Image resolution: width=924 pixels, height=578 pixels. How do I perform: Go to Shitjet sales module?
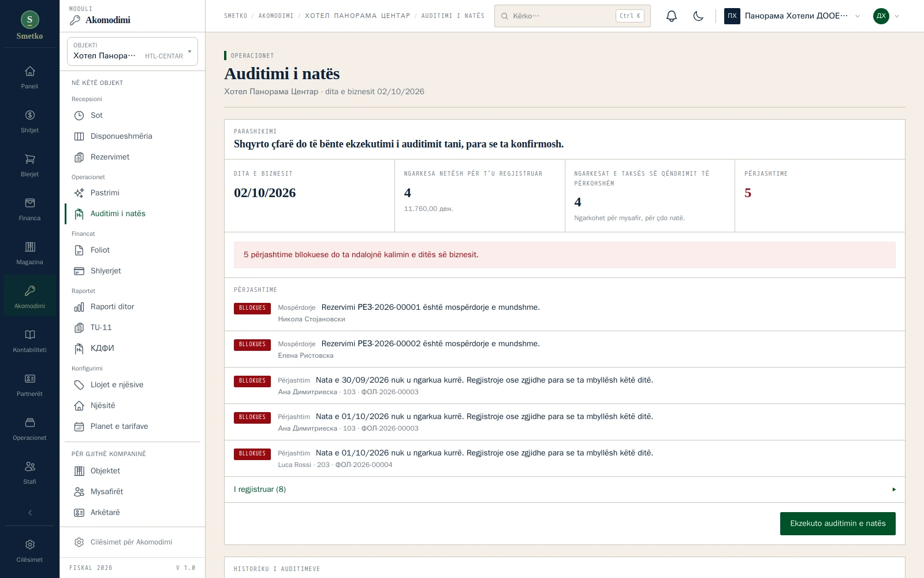29,122
